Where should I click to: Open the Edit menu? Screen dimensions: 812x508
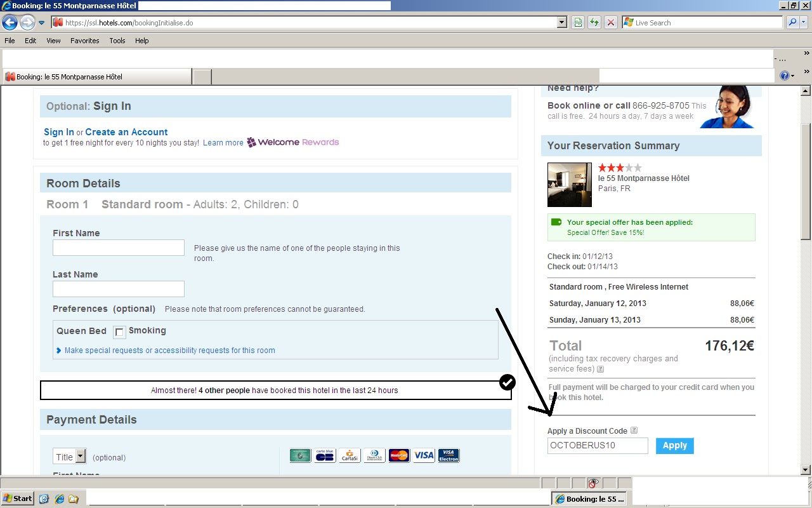coord(30,41)
